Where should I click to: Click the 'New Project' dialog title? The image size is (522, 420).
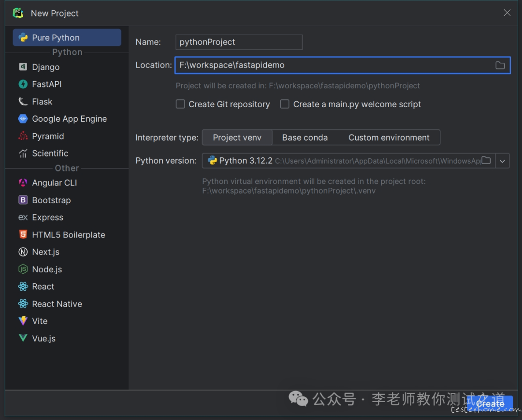point(55,14)
